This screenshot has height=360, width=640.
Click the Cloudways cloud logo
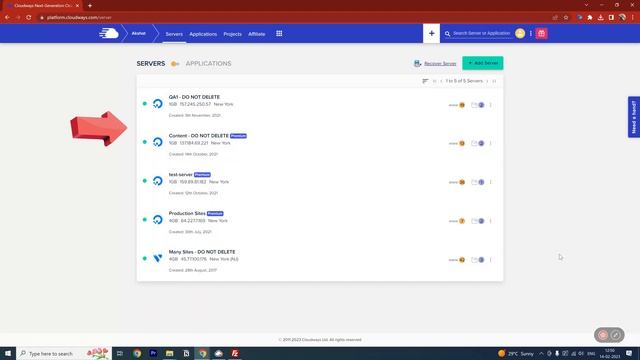click(x=109, y=33)
